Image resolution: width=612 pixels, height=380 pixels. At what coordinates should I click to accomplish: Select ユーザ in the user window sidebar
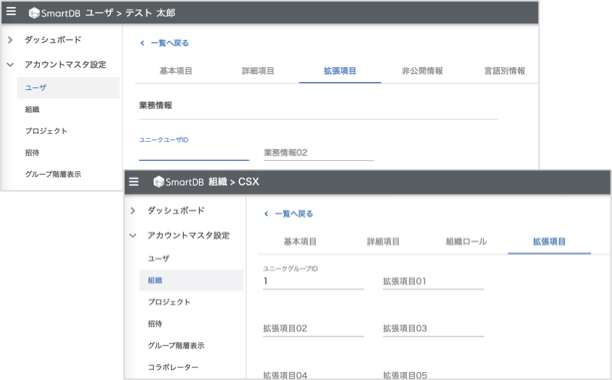tap(68, 88)
